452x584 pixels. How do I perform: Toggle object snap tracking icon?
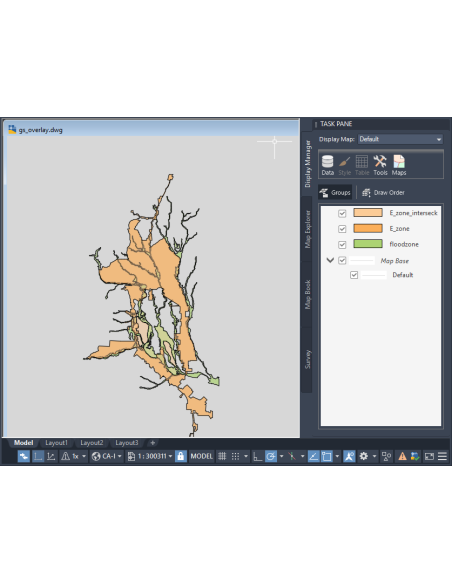pyautogui.click(x=313, y=456)
